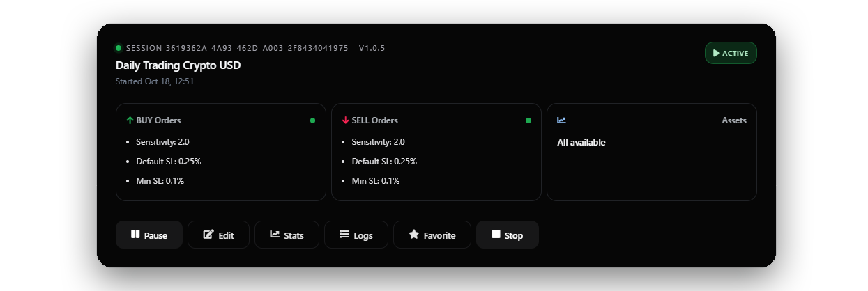Image resolution: width=868 pixels, height=291 pixels.
Task: Click the red down arrow SELL icon
Action: pos(345,120)
